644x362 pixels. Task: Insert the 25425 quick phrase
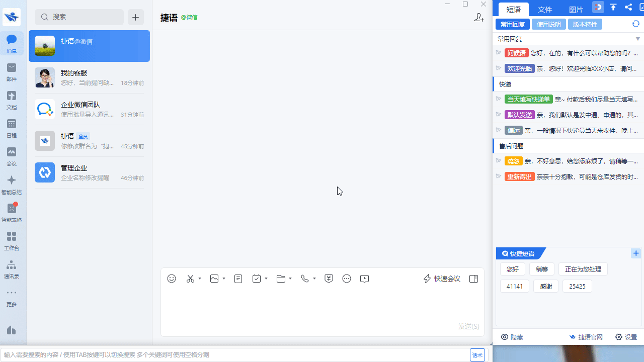click(577, 286)
